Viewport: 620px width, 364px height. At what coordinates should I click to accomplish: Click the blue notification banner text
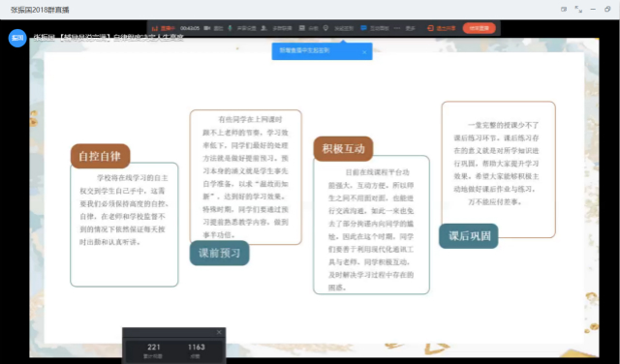click(x=304, y=50)
